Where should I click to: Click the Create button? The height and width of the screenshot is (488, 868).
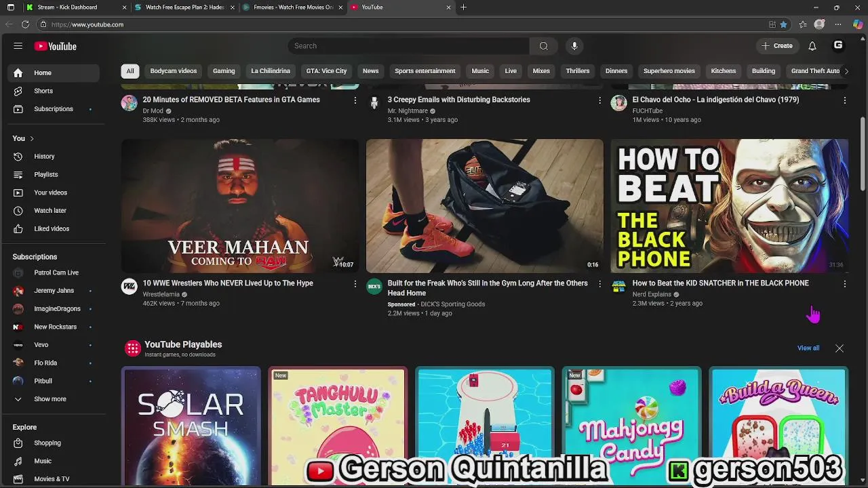pyautogui.click(x=776, y=46)
